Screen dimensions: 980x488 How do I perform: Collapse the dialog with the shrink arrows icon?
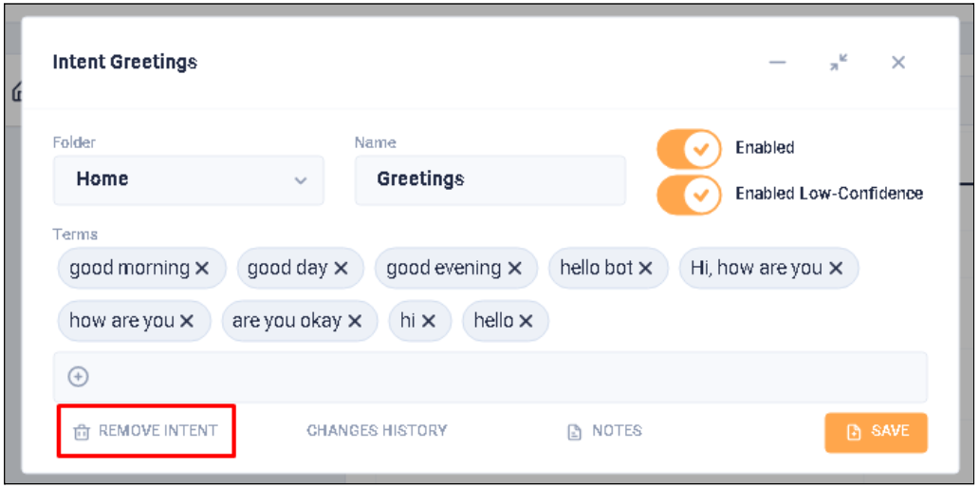coord(838,63)
